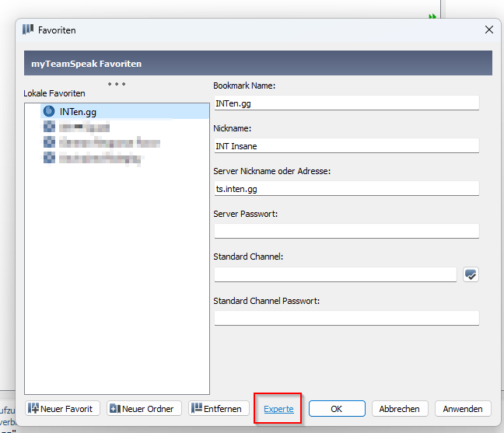Click the Favoriten bookmark icon in title bar
This screenshot has width=504, height=433.
28,30
